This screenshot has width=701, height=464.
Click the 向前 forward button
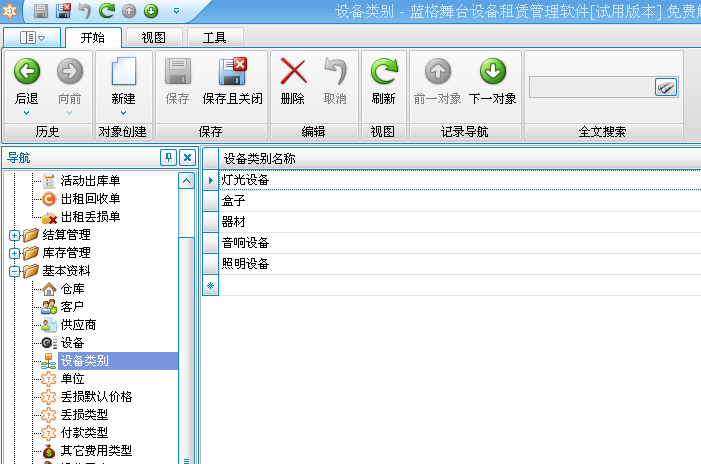tap(70, 81)
